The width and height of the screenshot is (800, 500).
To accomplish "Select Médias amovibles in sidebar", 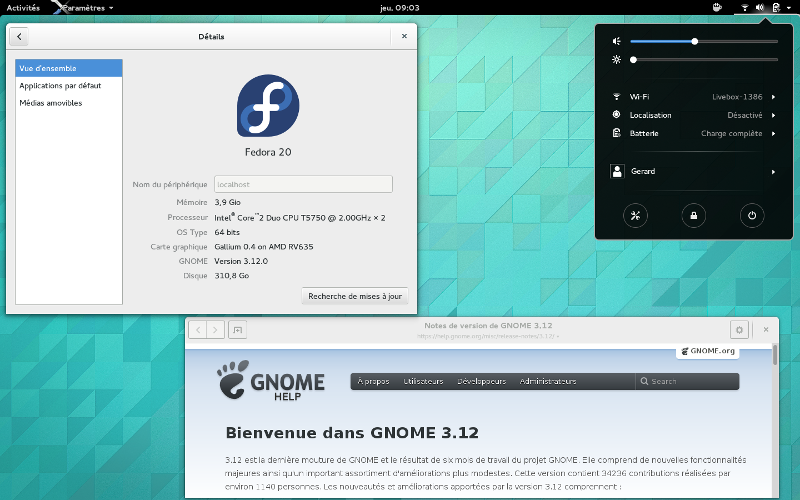I will click(69, 103).
